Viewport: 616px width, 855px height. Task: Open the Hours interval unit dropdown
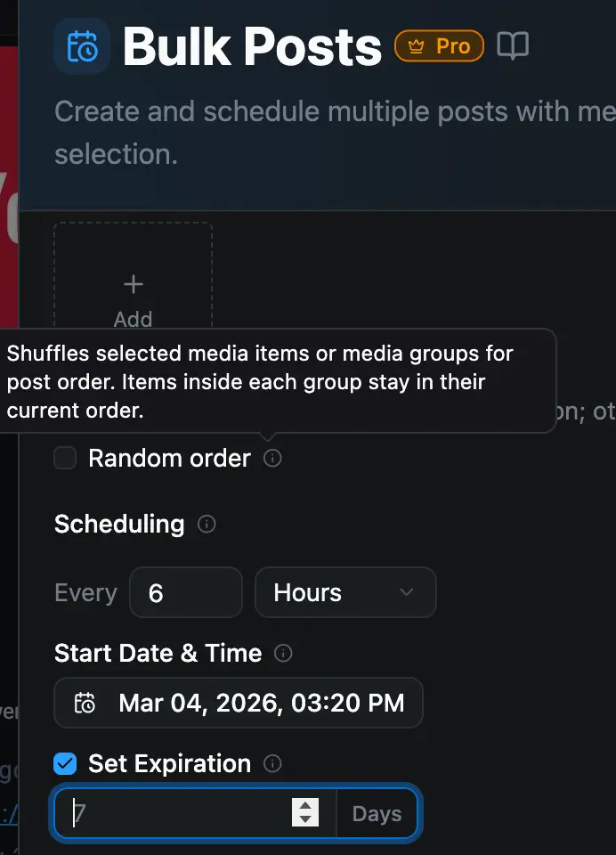click(x=345, y=592)
